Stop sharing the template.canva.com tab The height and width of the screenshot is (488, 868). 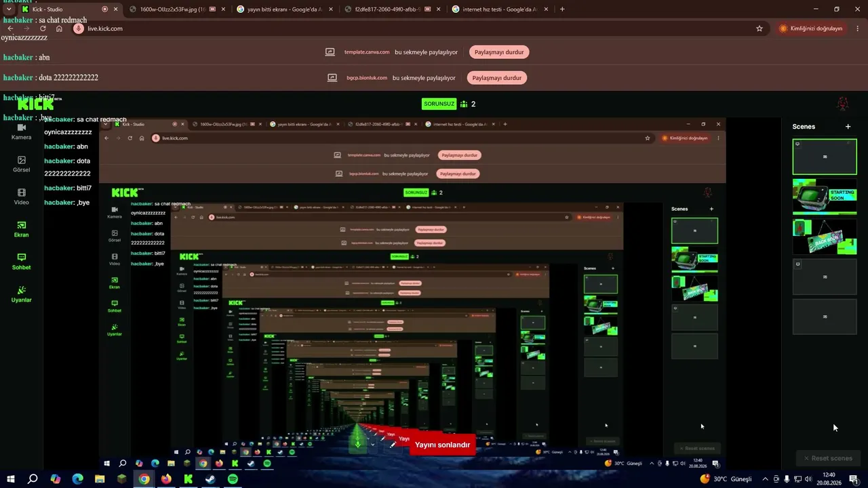[x=499, y=52]
